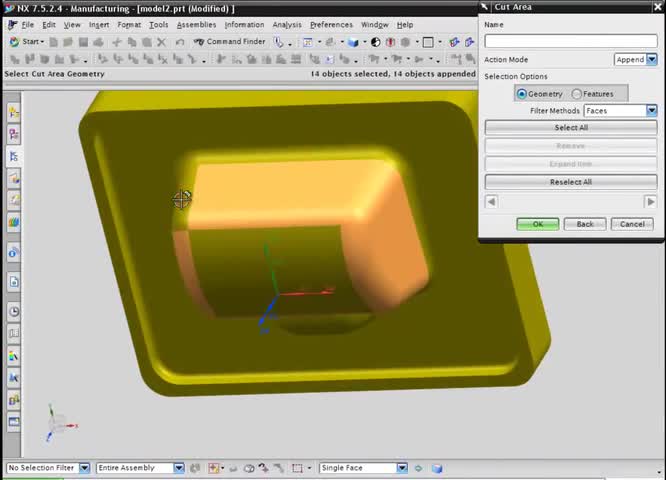Click the Command Finder binoculars icon

click(x=198, y=42)
